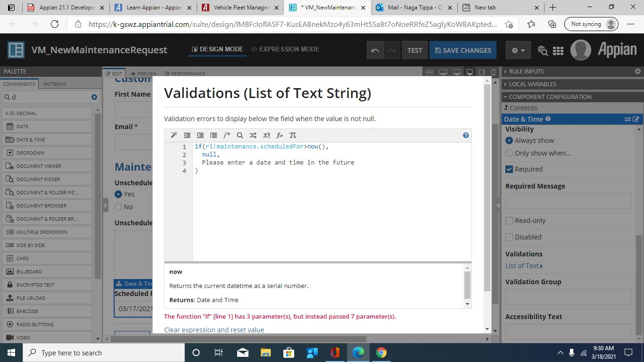Expand the Local Variables section
This screenshot has width=644, height=362.
[x=532, y=84]
